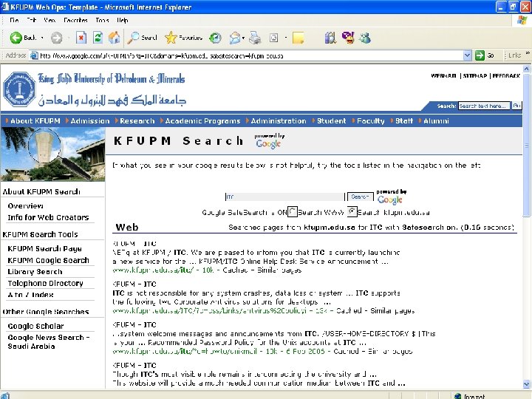The width and height of the screenshot is (532, 399).
Task: Open the Faculty navigation tab
Action: [370, 120]
